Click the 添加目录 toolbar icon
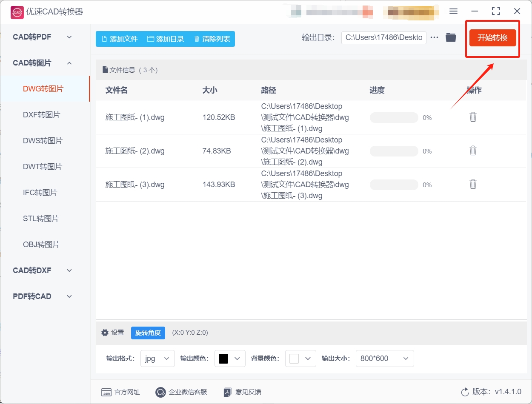 tap(150, 39)
